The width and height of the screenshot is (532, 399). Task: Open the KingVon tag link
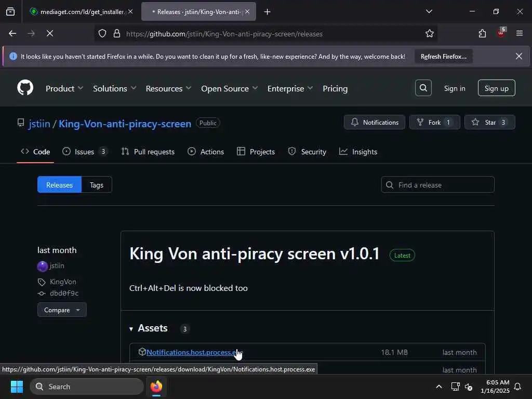click(63, 282)
